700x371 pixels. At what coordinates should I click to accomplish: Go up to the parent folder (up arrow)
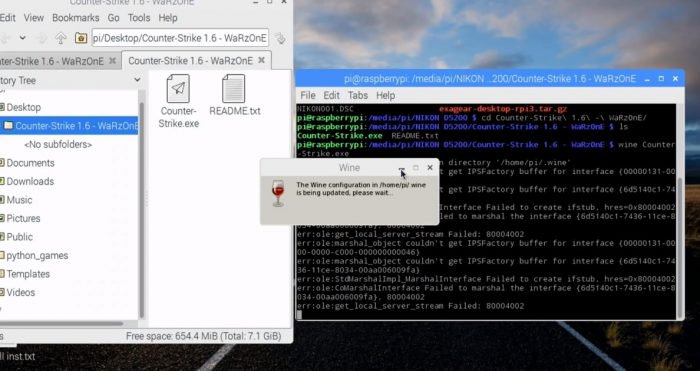pos(61,38)
